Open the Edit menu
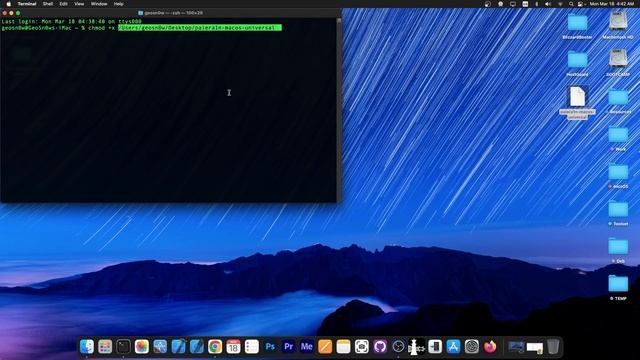The image size is (640, 360). point(63,4)
